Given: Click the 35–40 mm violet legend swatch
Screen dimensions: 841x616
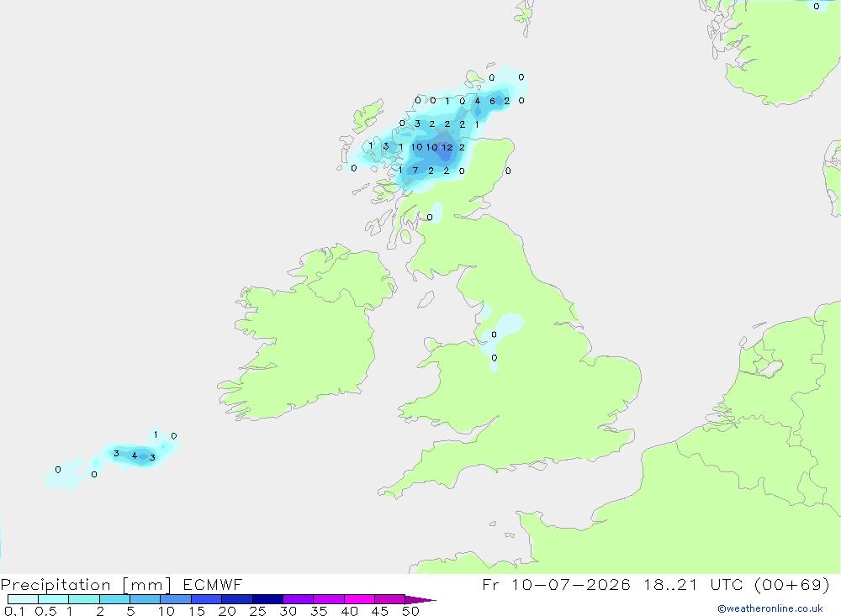Looking at the screenshot, I should click(x=329, y=599).
